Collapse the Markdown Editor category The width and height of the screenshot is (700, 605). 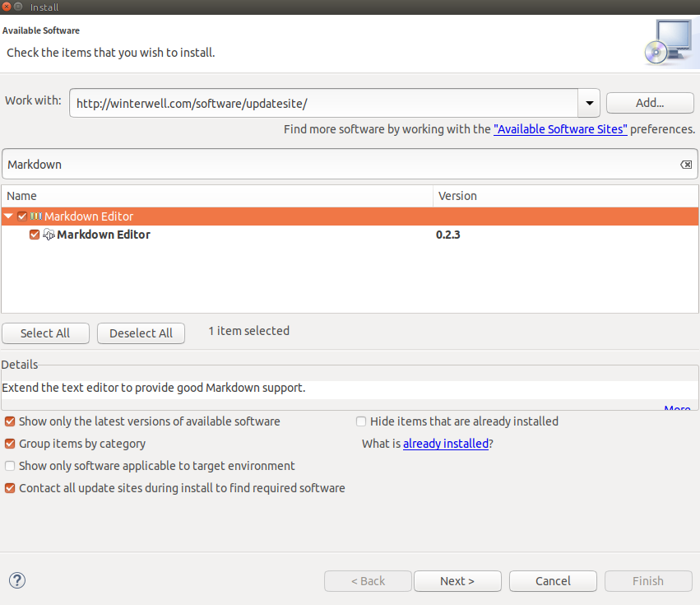point(9,216)
